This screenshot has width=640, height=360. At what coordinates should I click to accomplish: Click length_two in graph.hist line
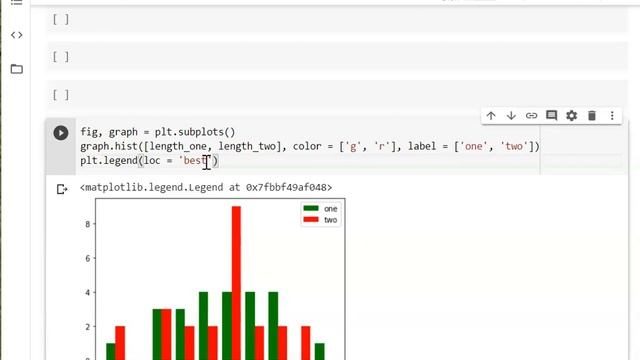click(x=247, y=146)
